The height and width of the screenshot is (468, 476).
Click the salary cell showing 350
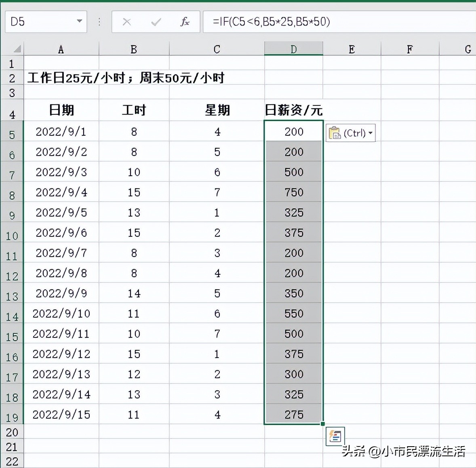tap(293, 293)
